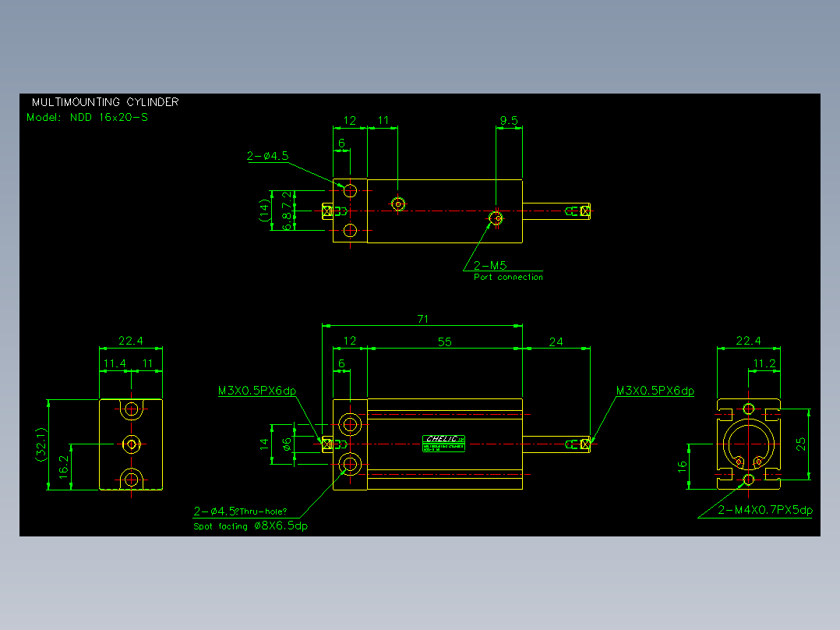Click the 25 vertical dimension in right view
This screenshot has width=840, height=630.
[x=800, y=444]
